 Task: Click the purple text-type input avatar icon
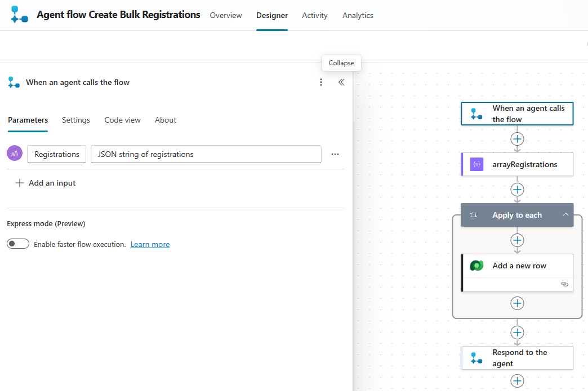click(x=15, y=154)
